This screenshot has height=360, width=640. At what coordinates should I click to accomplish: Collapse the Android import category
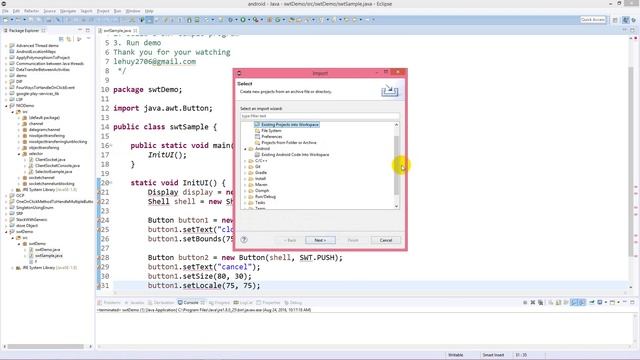click(245, 149)
